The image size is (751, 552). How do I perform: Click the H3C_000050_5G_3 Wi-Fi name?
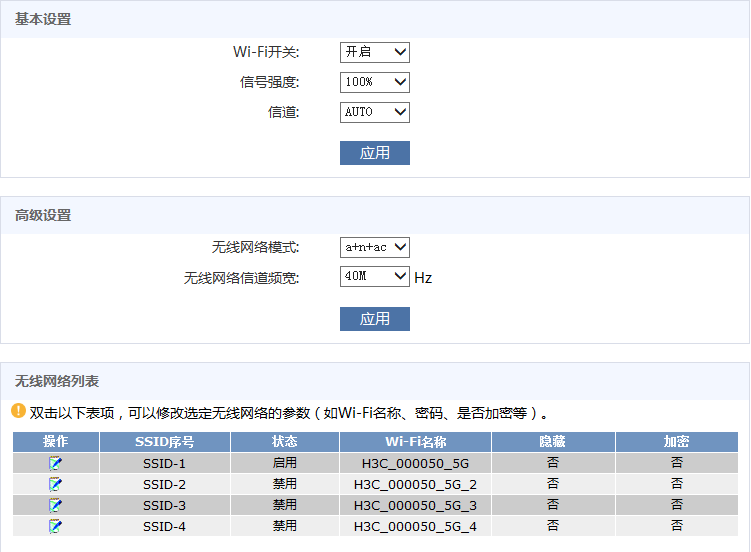click(x=415, y=505)
